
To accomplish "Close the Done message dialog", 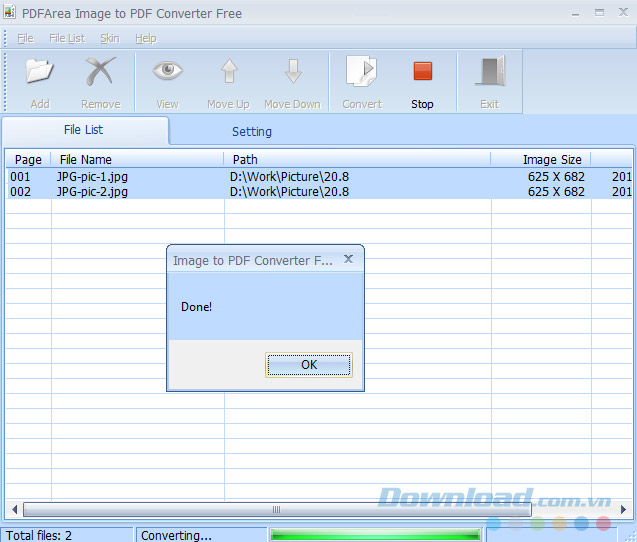I will (x=348, y=259).
